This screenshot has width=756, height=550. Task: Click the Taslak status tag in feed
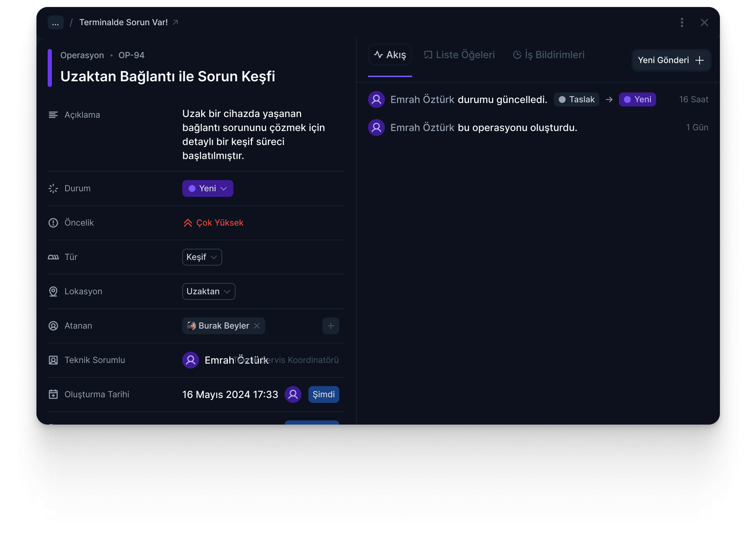[x=576, y=99]
